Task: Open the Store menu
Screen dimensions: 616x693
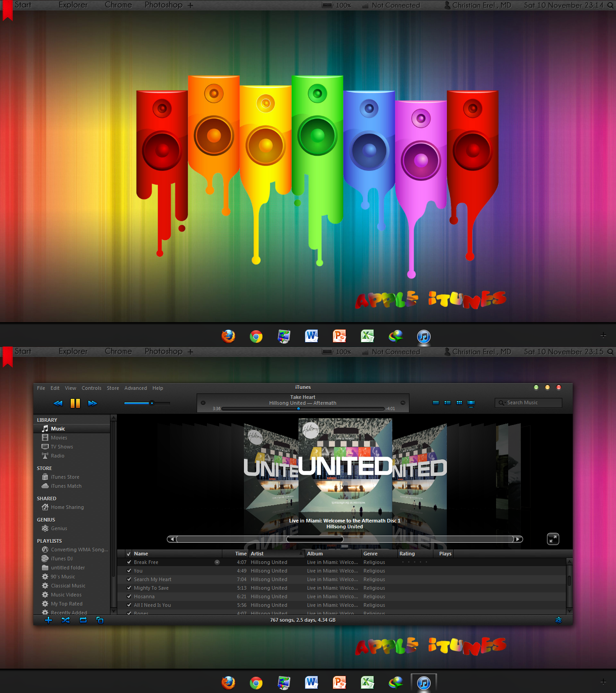Action: (x=113, y=388)
